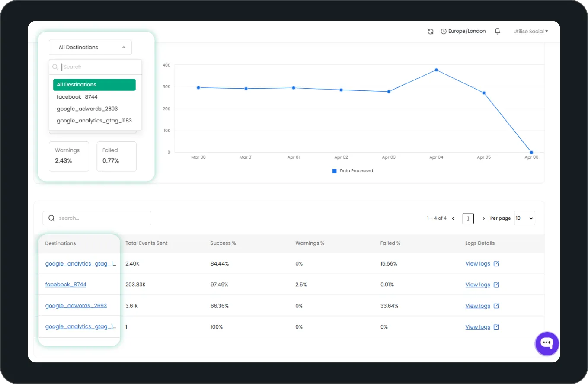
Task: Click the Logs Details column header
Action: [x=480, y=243]
